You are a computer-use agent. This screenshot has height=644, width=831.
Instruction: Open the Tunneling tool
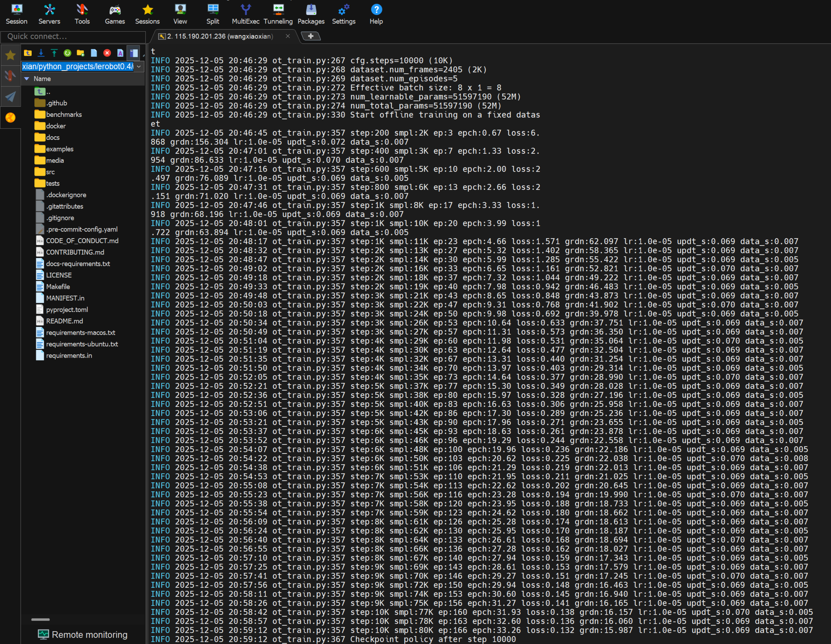point(278,14)
